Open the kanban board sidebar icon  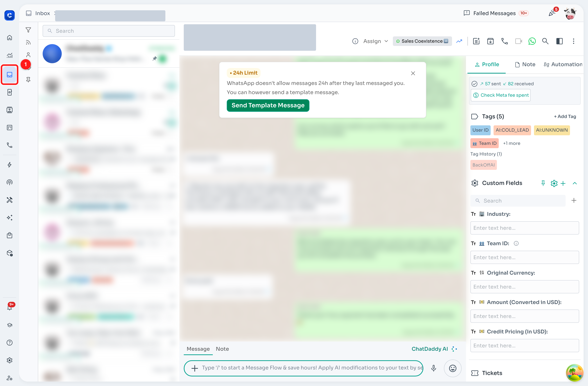[x=9, y=128]
